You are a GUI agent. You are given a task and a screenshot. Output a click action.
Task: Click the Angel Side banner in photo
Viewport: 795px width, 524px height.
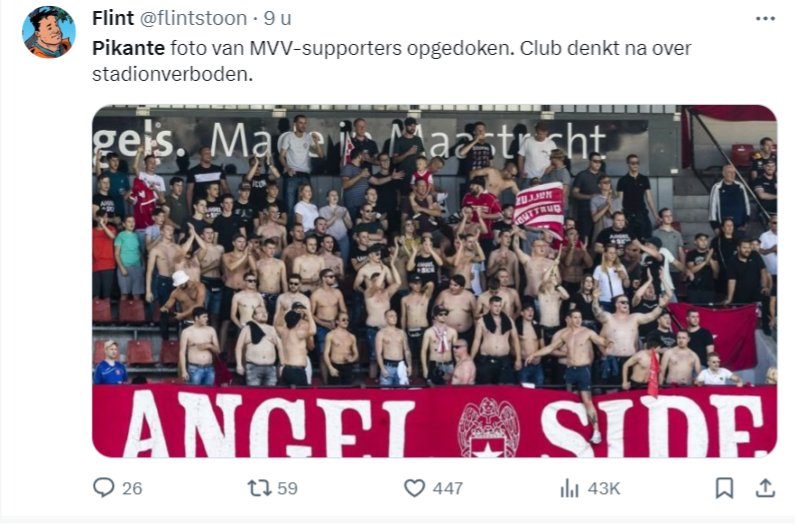tap(435, 421)
